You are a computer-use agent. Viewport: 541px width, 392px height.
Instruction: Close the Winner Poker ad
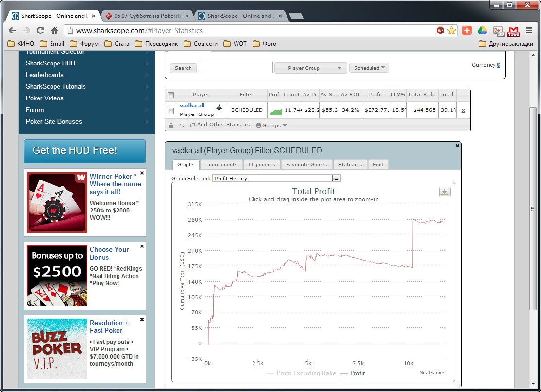point(142,173)
